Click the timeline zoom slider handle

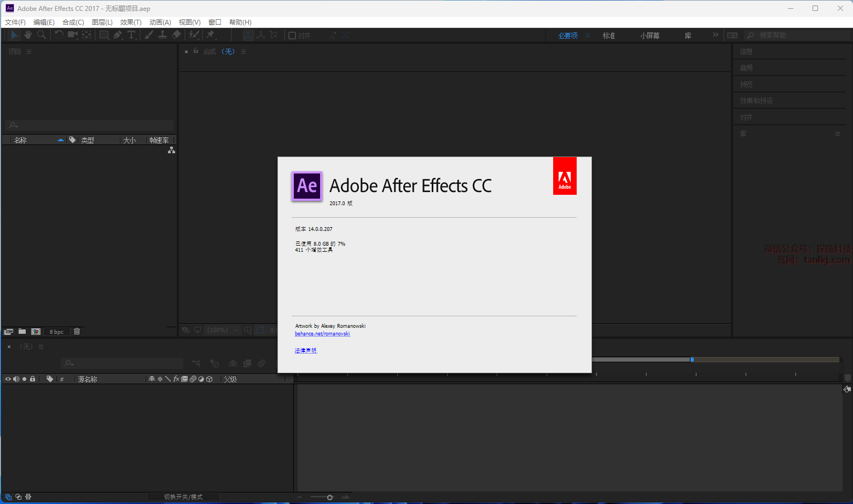pyautogui.click(x=329, y=497)
